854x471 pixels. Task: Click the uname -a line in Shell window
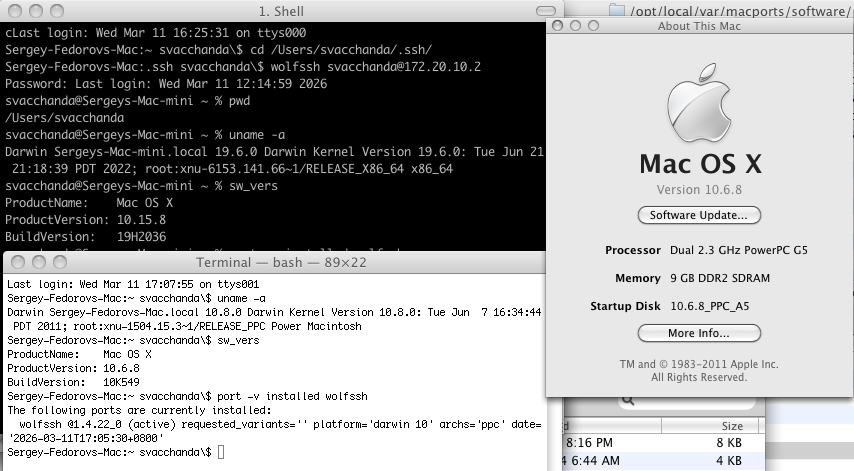[x=145, y=134]
